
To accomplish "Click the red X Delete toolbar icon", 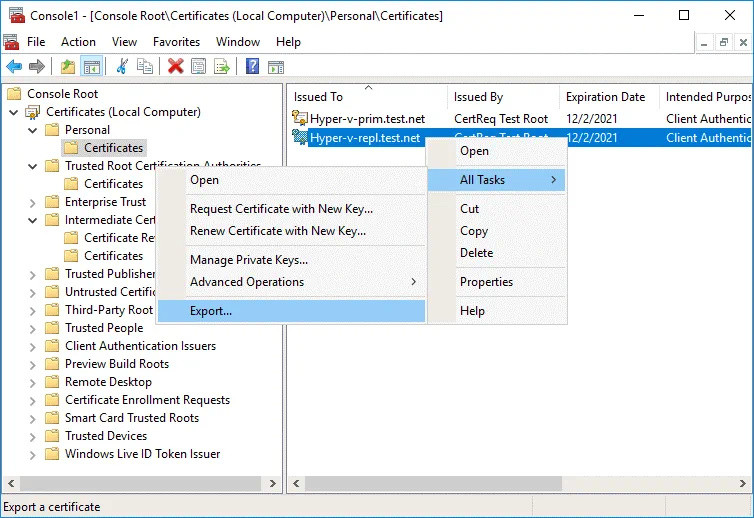I will tap(176, 67).
